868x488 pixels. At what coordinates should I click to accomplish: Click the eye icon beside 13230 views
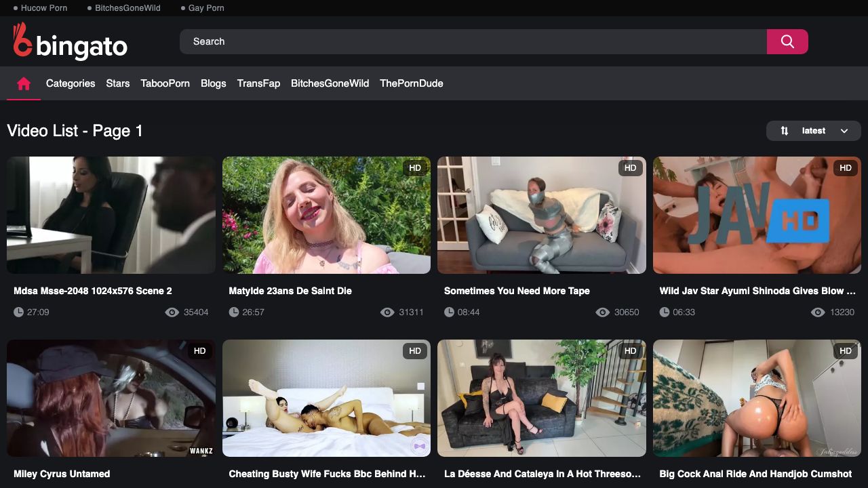tap(818, 312)
